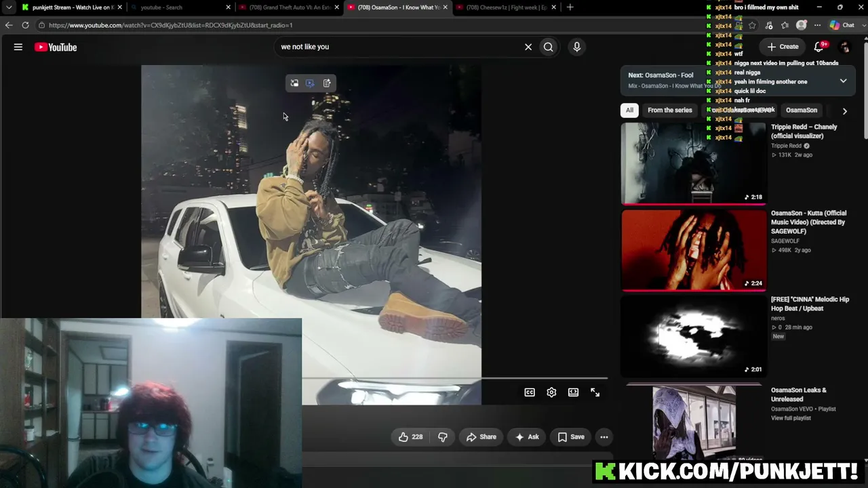This screenshot has height=488, width=868.
Task: Open the tab list dropdown arrow
Action: pos(9,7)
